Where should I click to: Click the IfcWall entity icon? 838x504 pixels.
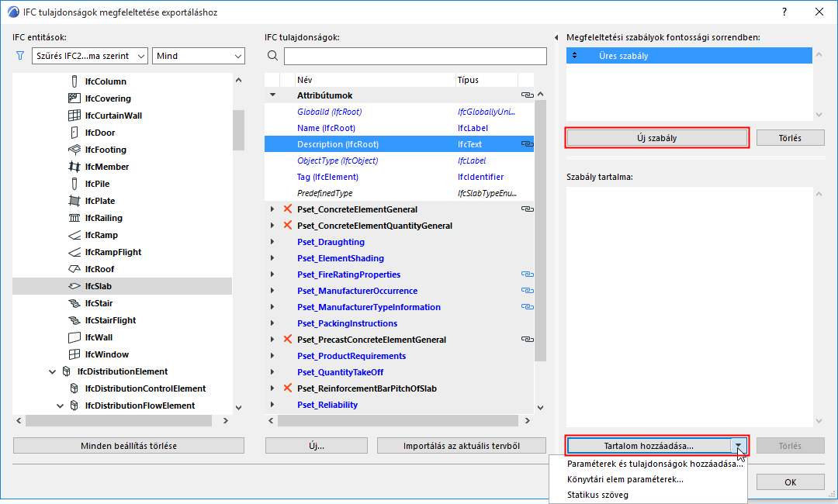74,337
